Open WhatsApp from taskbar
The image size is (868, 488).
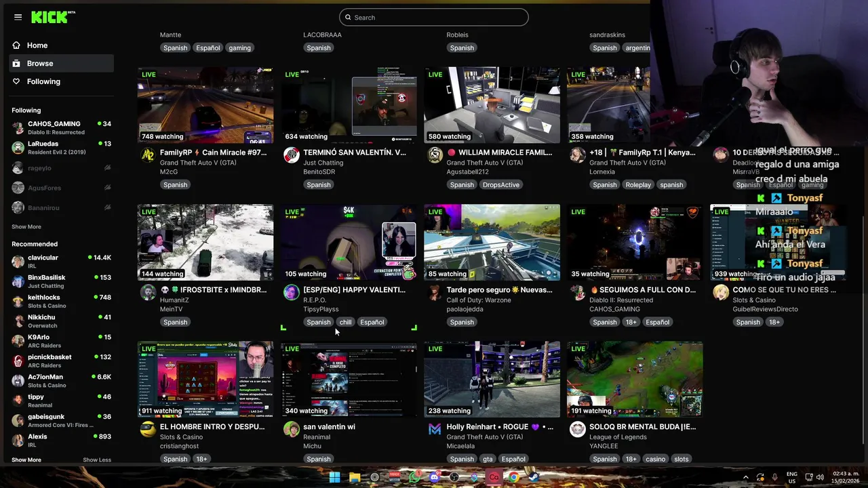(x=414, y=477)
